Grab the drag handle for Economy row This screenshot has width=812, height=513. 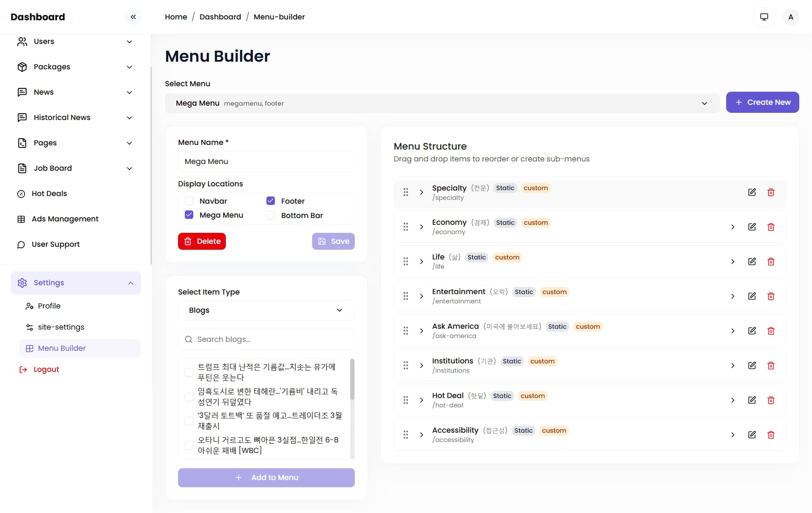click(406, 227)
